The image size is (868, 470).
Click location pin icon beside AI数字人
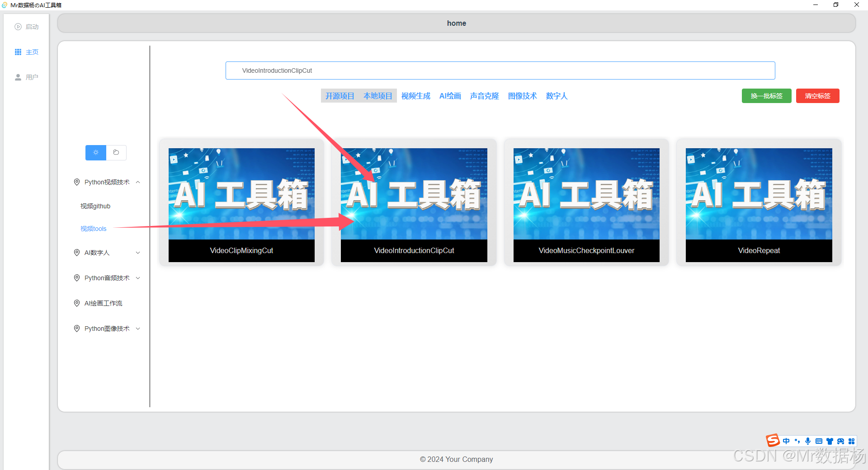[77, 253]
